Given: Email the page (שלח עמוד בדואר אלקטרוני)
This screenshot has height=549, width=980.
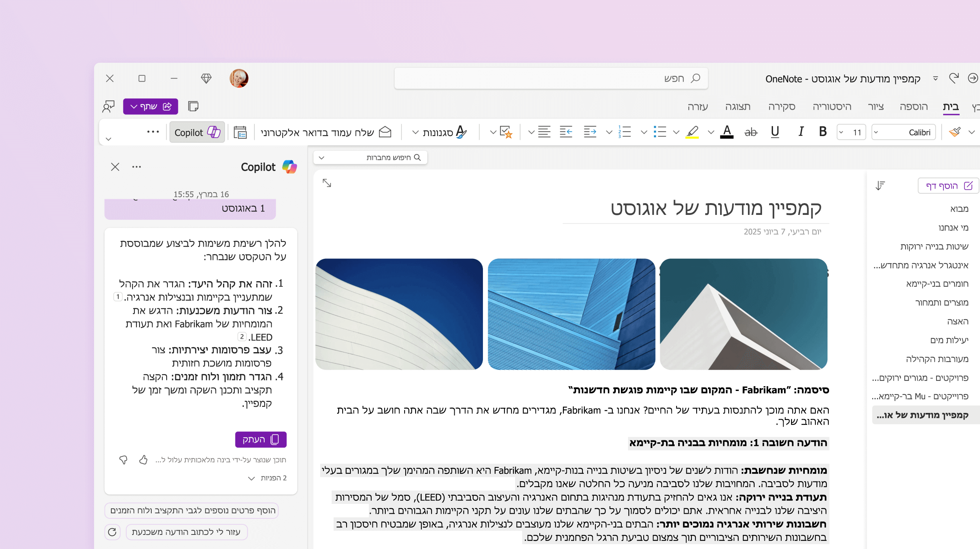Looking at the screenshot, I should click(x=326, y=132).
